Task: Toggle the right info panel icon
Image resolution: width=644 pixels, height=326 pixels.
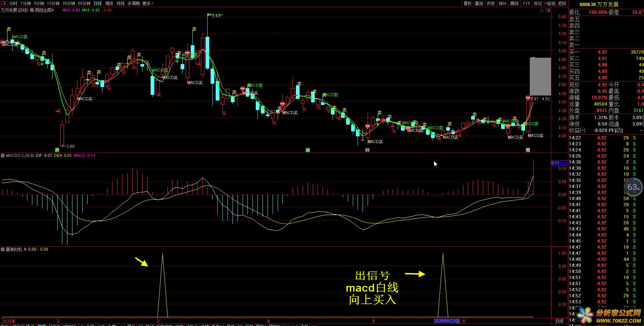Action: point(548,10)
